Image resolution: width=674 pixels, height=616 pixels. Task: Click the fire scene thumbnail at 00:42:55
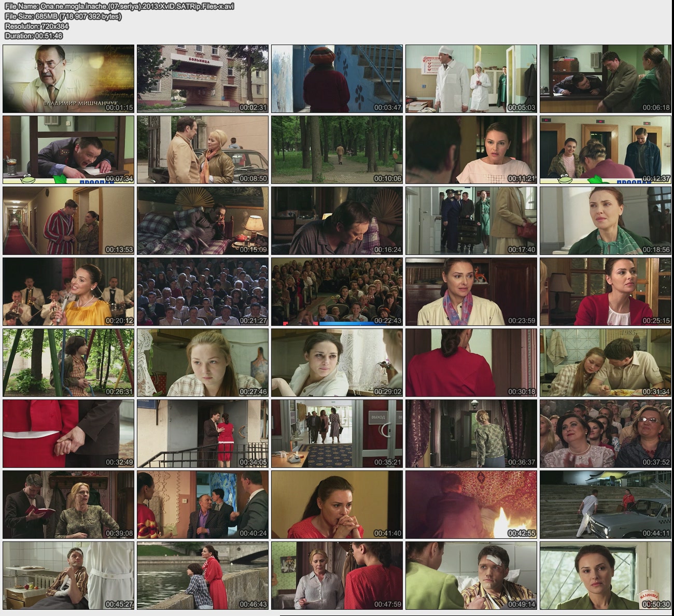point(471,505)
